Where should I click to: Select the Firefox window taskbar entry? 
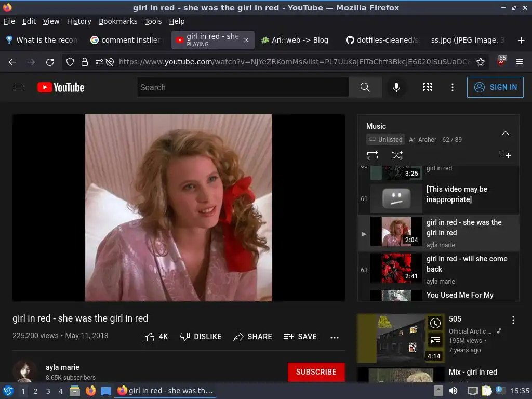coord(165,391)
